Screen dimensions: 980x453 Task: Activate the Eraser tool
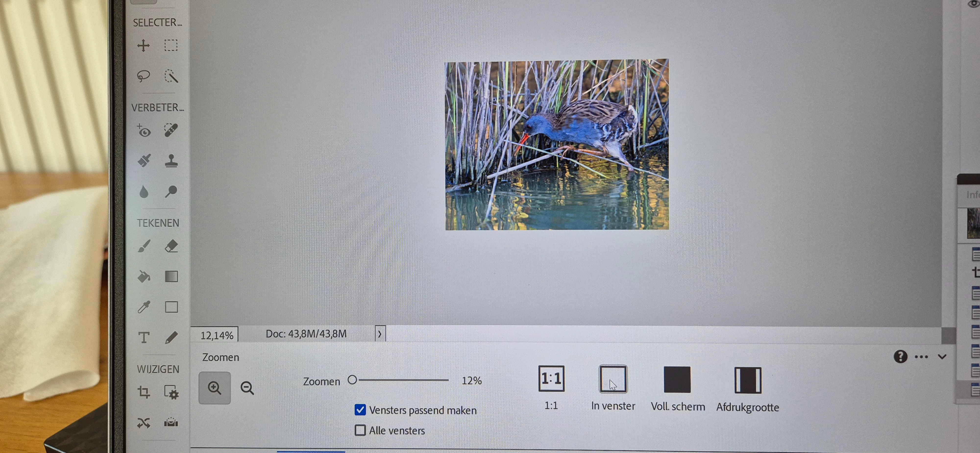[x=171, y=246]
